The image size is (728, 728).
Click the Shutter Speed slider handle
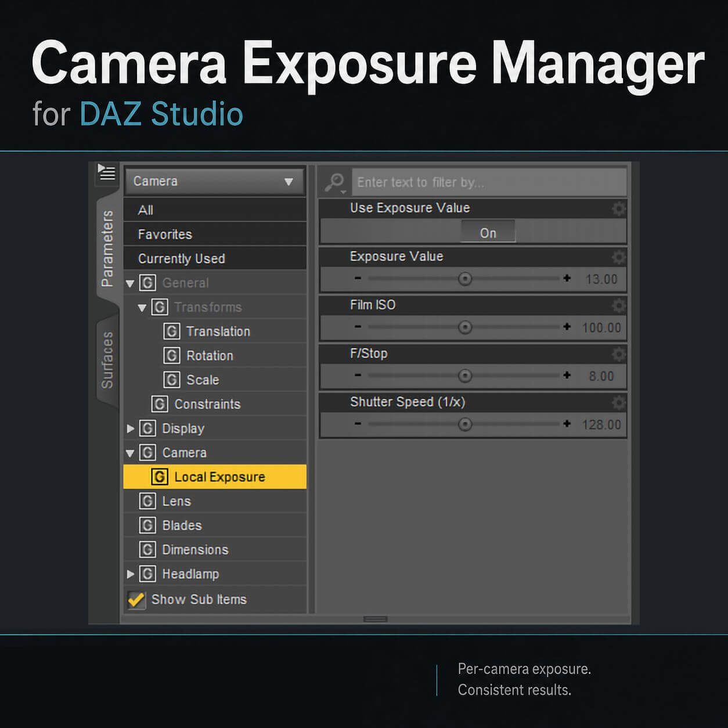click(x=465, y=424)
